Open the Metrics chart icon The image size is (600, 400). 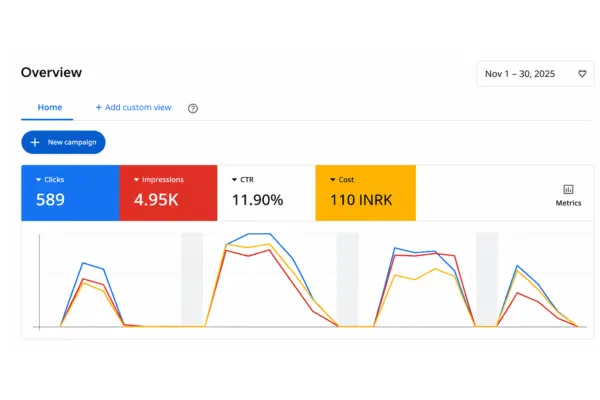point(568,189)
